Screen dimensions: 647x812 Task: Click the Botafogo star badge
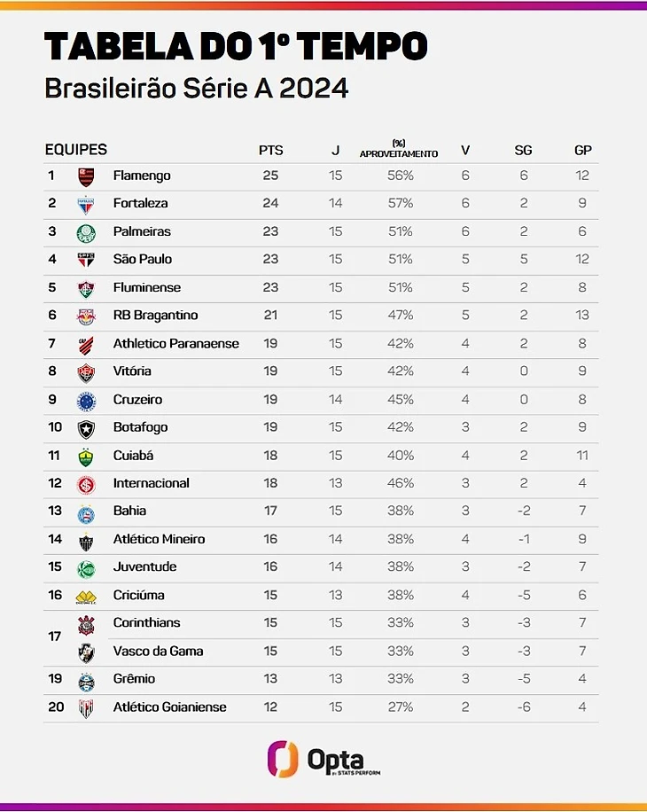click(86, 428)
